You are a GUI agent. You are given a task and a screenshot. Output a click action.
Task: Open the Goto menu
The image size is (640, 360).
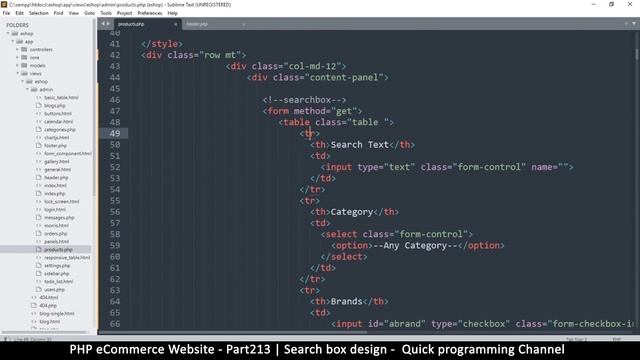pyautogui.click(x=89, y=13)
